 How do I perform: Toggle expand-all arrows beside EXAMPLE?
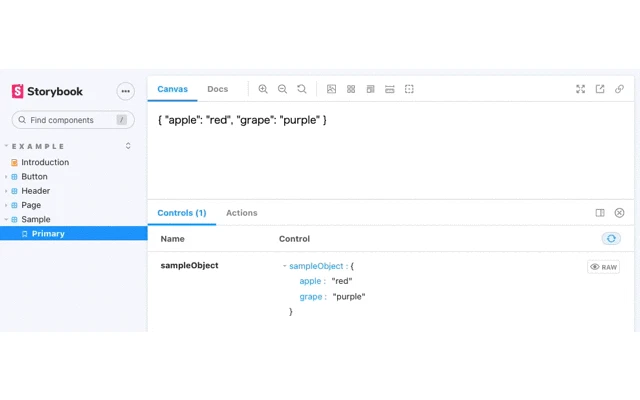pos(128,146)
